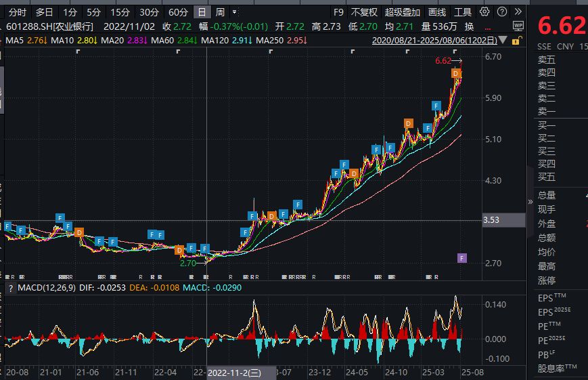Expand the date range dropdown triangle
588x380 pixels.
click(501, 41)
